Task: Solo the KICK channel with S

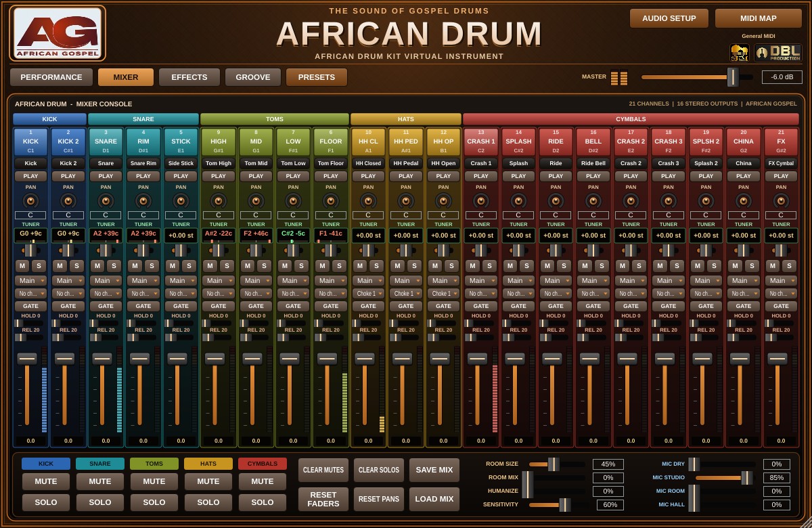Action: pyautogui.click(x=39, y=266)
